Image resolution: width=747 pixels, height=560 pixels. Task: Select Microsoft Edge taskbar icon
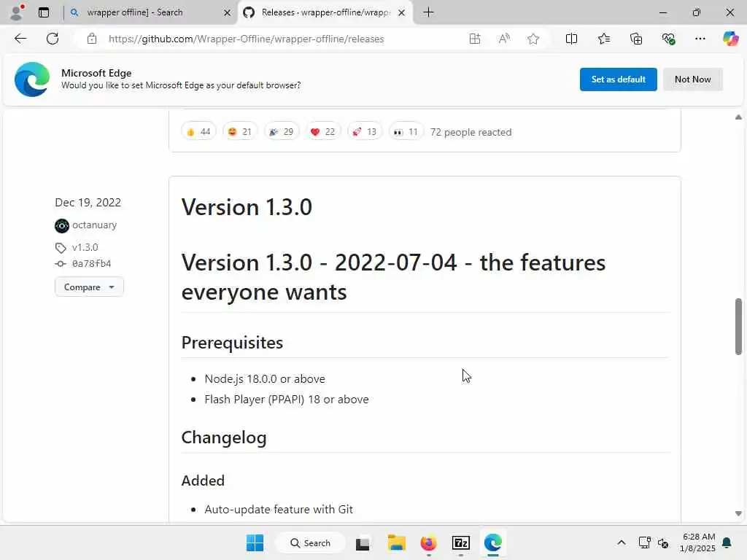coord(493,542)
